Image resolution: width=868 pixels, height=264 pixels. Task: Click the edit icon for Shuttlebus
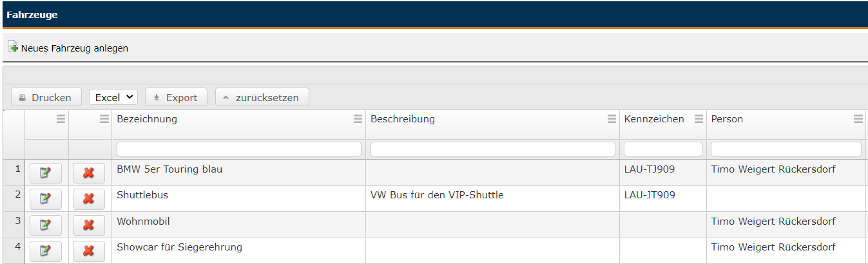tap(45, 199)
